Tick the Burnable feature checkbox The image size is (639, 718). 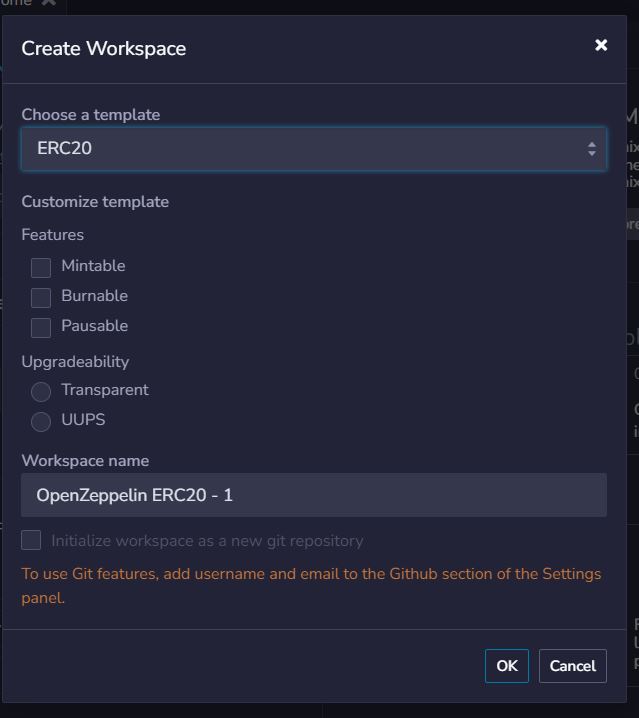point(41,297)
